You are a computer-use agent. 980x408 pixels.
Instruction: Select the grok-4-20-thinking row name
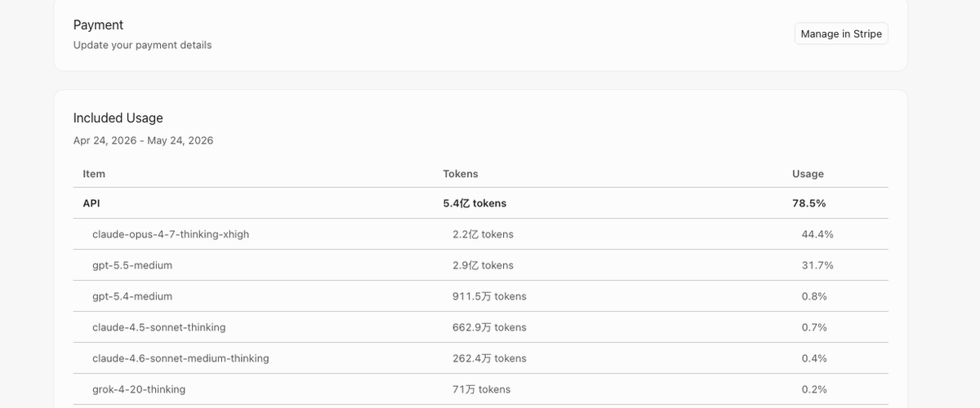tap(139, 389)
